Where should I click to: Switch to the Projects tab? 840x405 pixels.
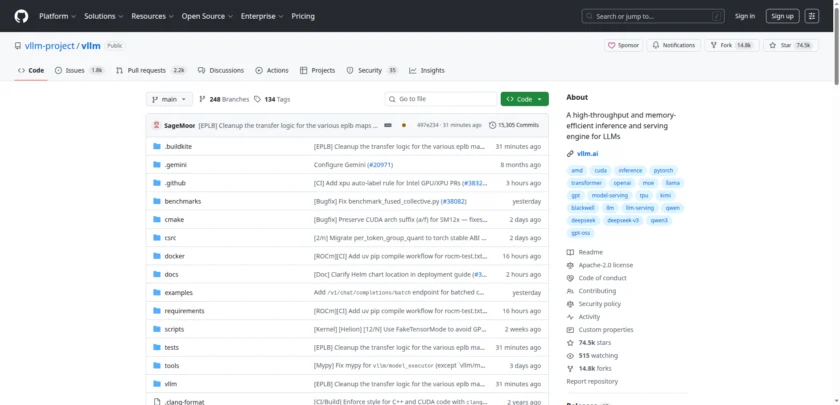pyautogui.click(x=318, y=71)
